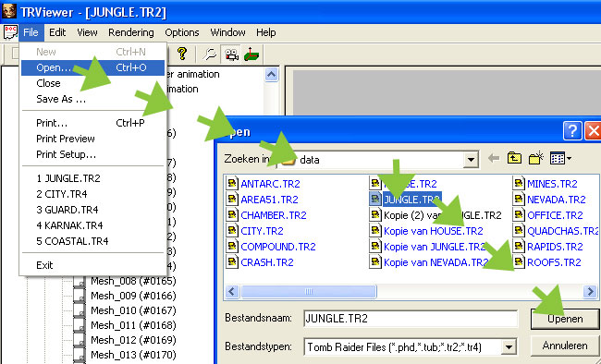601x364 pixels.
Task: Select file QUADCHAS.TR2
Action: coord(557,231)
